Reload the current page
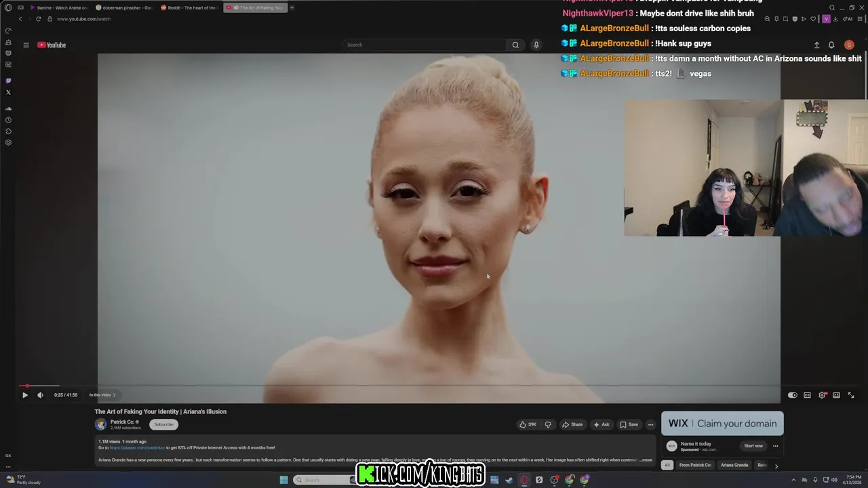This screenshot has height=488, width=868. pos(39,19)
